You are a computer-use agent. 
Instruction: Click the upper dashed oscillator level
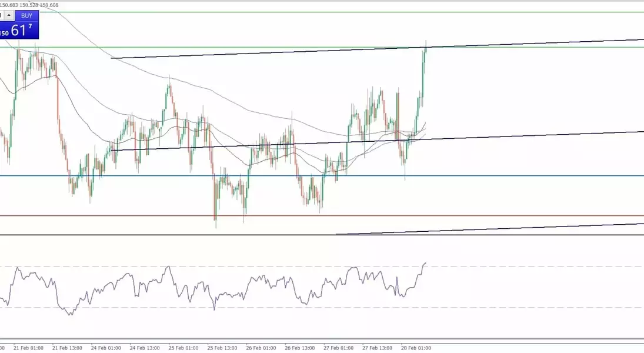pyautogui.click(x=529, y=267)
